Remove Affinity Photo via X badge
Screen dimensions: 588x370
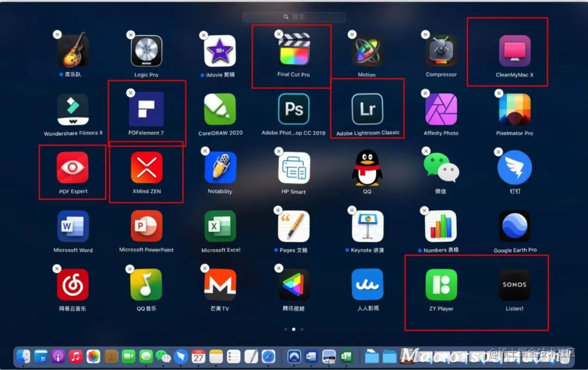coord(425,93)
